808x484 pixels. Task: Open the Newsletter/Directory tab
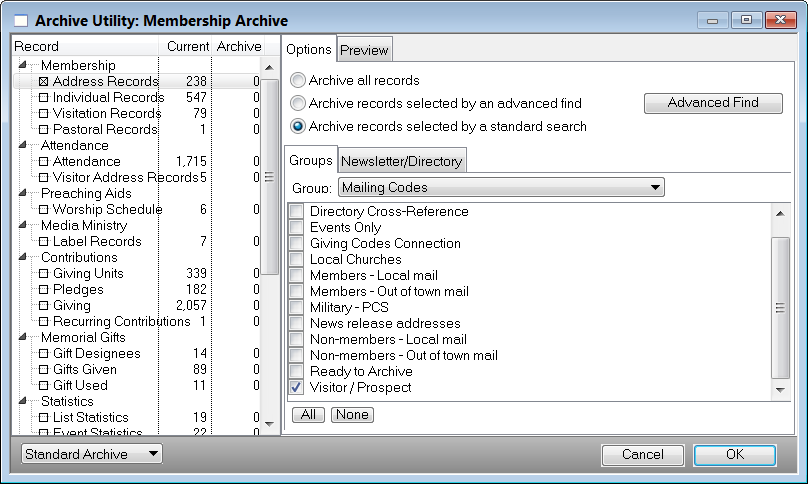coord(403,161)
